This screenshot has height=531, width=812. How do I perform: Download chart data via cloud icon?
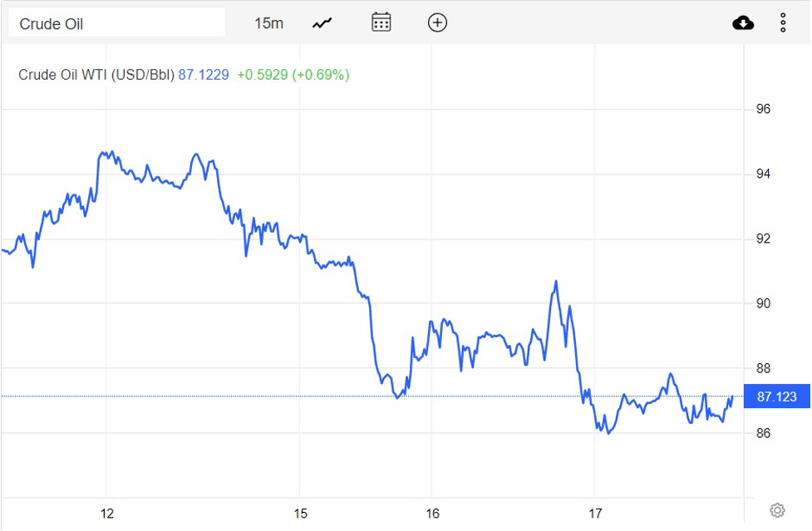[x=743, y=23]
